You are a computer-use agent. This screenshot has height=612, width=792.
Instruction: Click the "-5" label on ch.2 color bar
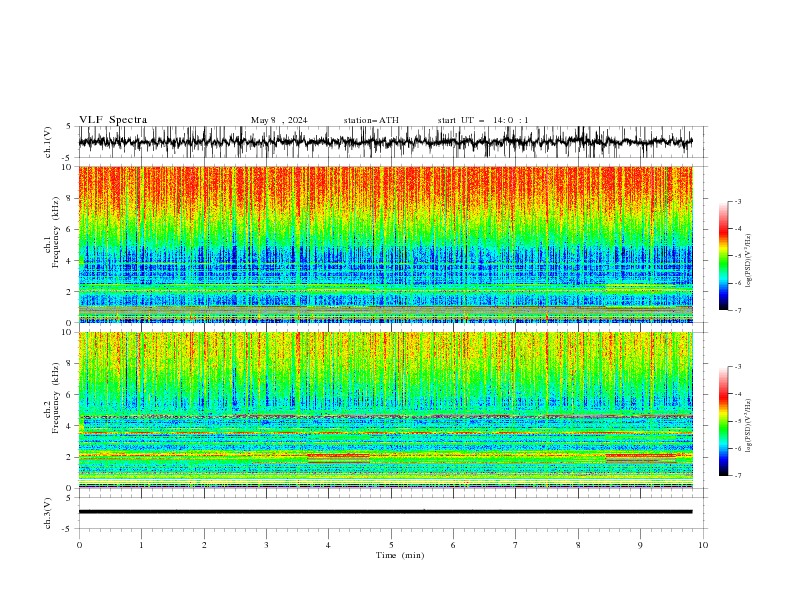click(737, 421)
